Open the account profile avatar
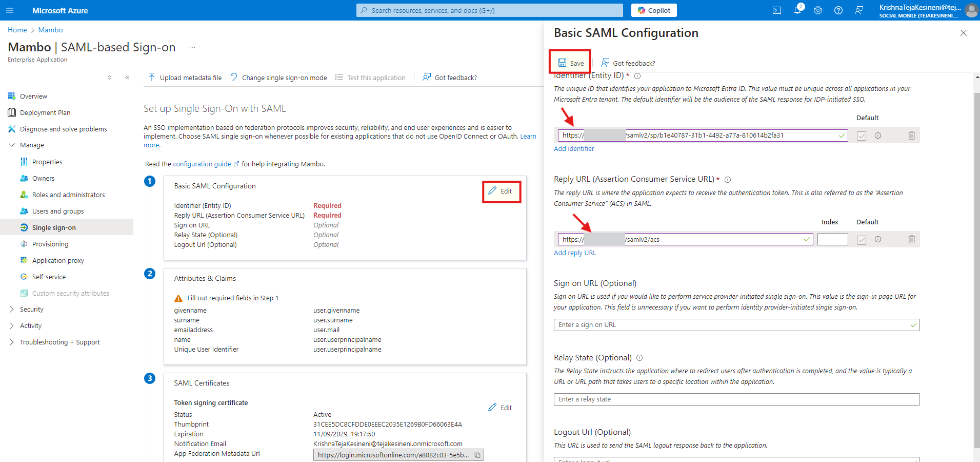980x462 pixels. pos(971,10)
